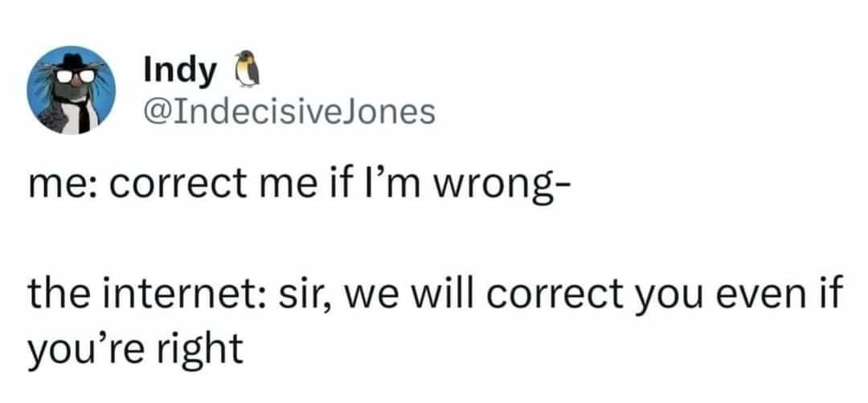Open Indy's profile picture avatar
Screen dimensions: 868x403
[72, 90]
